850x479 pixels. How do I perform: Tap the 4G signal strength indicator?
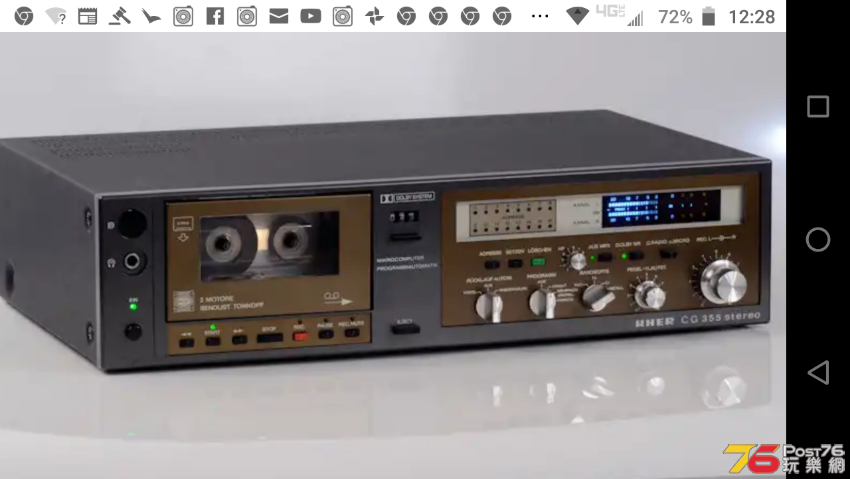(619, 15)
